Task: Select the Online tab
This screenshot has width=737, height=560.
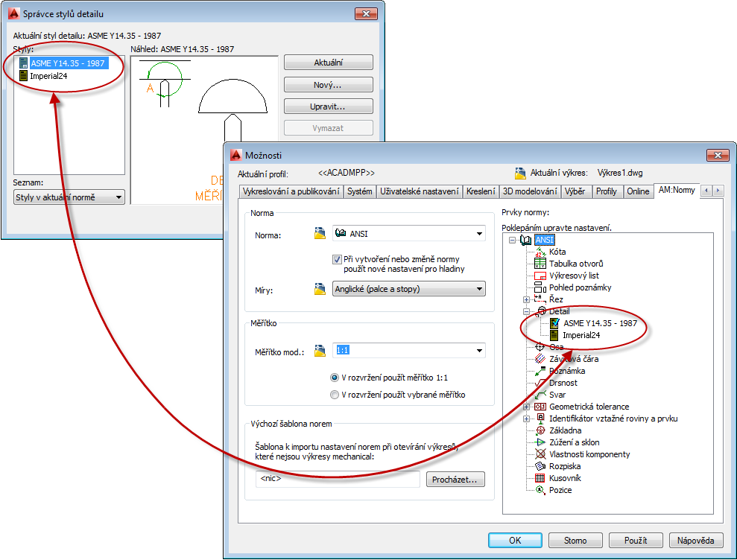Action: 638,191
